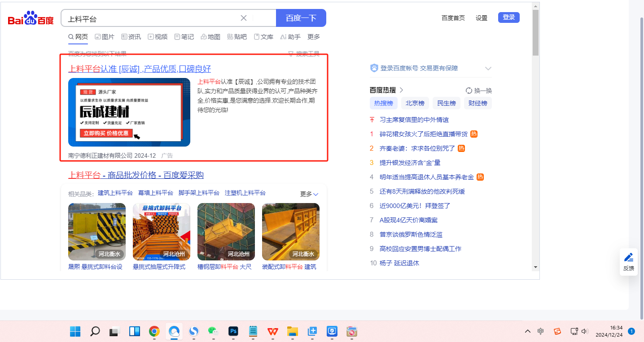Switch to the 图片 search tab
The height and width of the screenshot is (342, 644).
[x=105, y=37]
